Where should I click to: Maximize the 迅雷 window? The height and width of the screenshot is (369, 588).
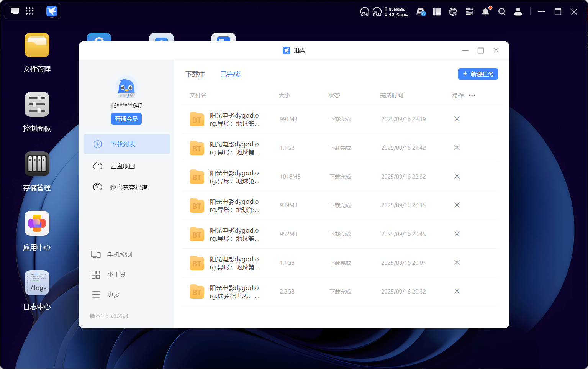(481, 50)
